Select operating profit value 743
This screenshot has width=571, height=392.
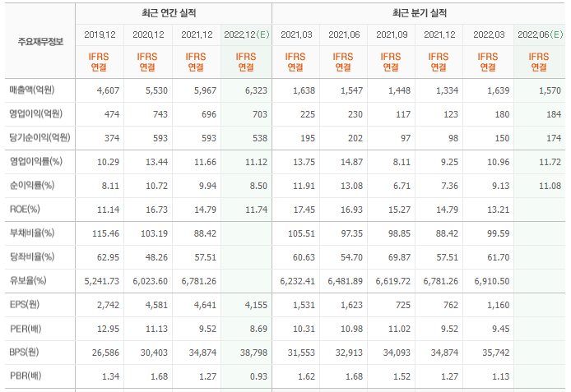[x=160, y=114]
